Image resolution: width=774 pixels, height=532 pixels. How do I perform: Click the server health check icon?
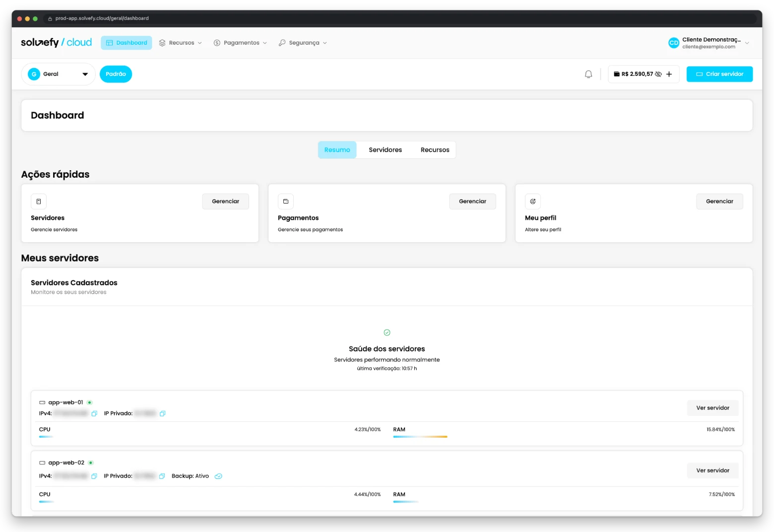[387, 332]
